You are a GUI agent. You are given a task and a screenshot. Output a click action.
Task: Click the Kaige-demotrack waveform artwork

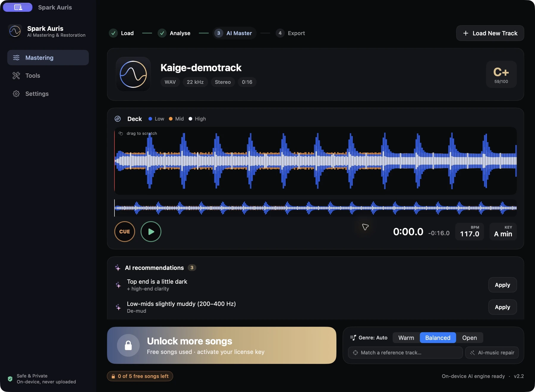(x=133, y=74)
